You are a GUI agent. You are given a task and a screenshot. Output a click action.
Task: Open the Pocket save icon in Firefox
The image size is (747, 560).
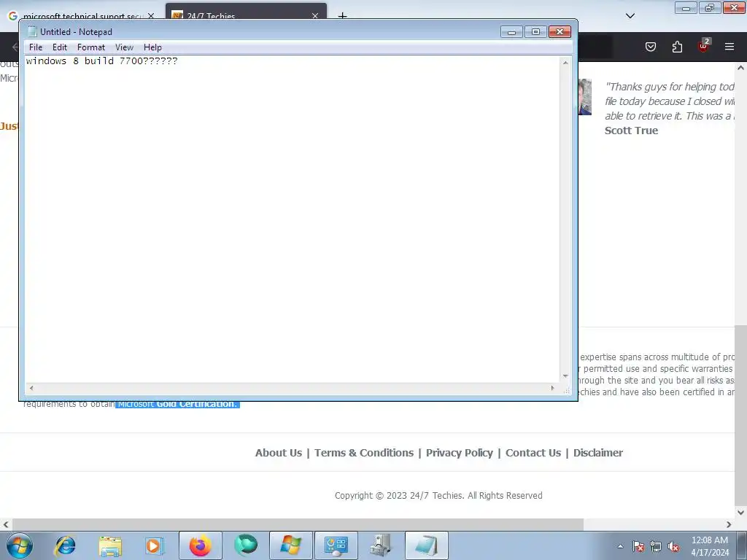click(x=651, y=47)
